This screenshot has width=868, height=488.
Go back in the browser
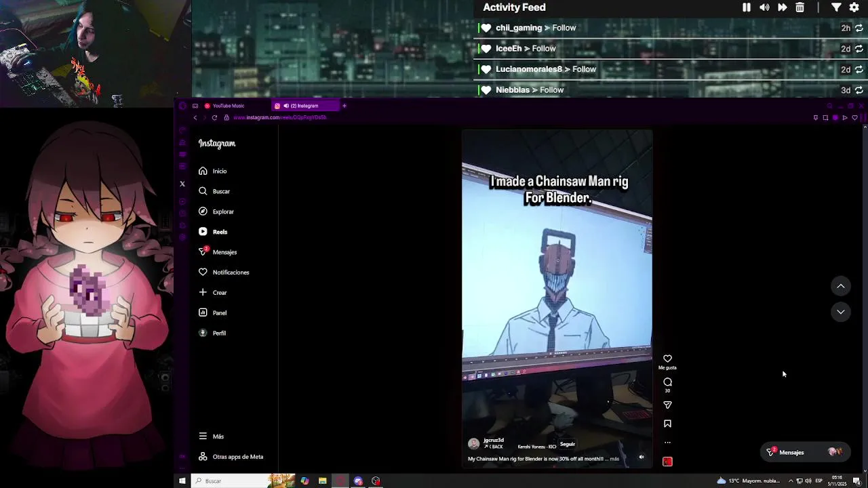click(x=195, y=118)
